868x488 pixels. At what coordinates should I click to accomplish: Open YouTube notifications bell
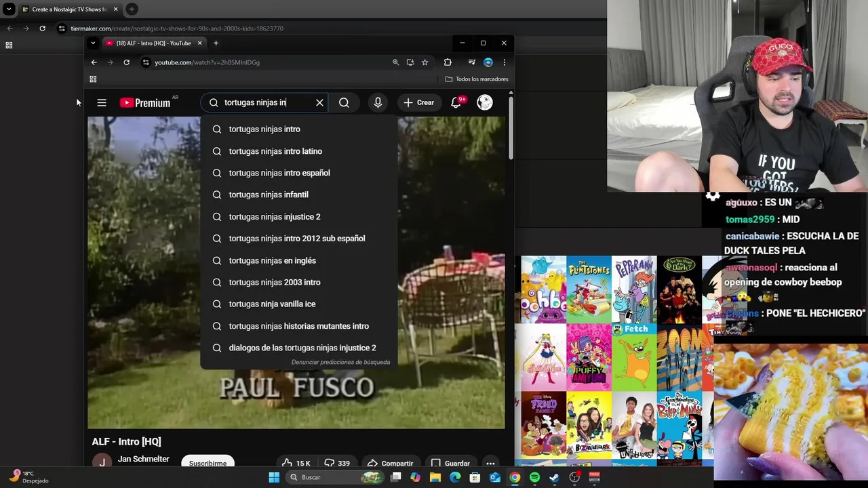coord(456,103)
